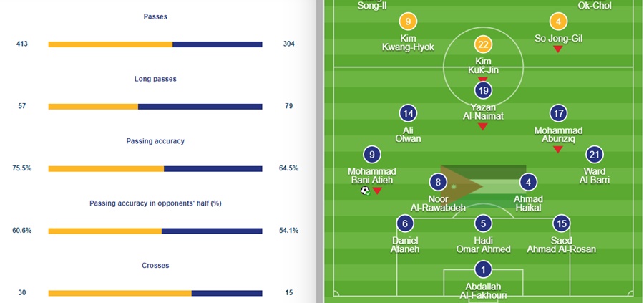Viewport: 644px width, 303px height.
Task: Select the number 9 Kim Kwang-Hyok badge
Action: coord(408,21)
